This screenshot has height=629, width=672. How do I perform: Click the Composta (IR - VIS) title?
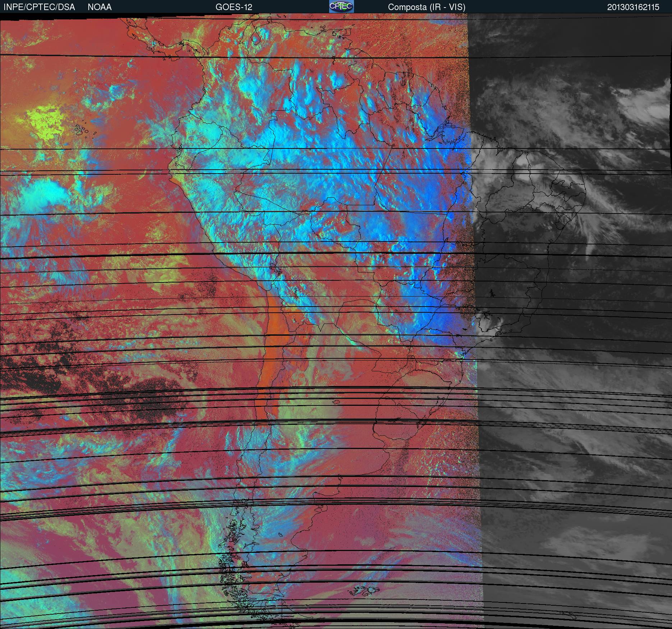tap(427, 7)
